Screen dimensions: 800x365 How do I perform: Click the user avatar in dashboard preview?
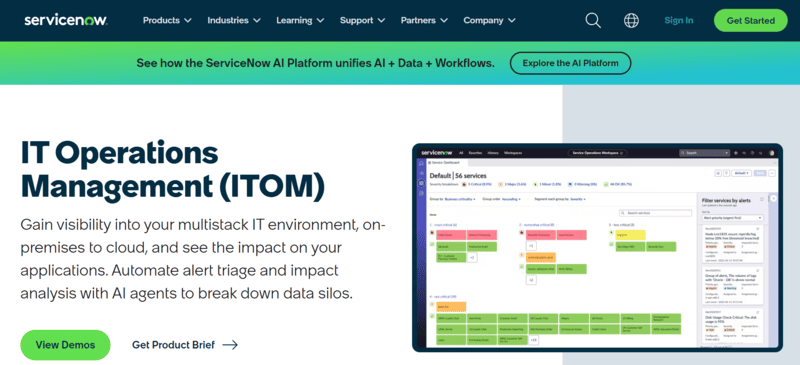(771, 153)
